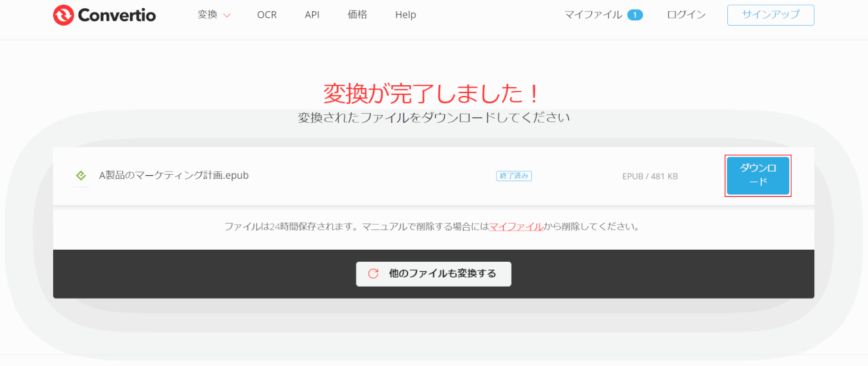Select the A製品のマーケティング計画.epub file name
868x366 pixels.
coord(173,176)
